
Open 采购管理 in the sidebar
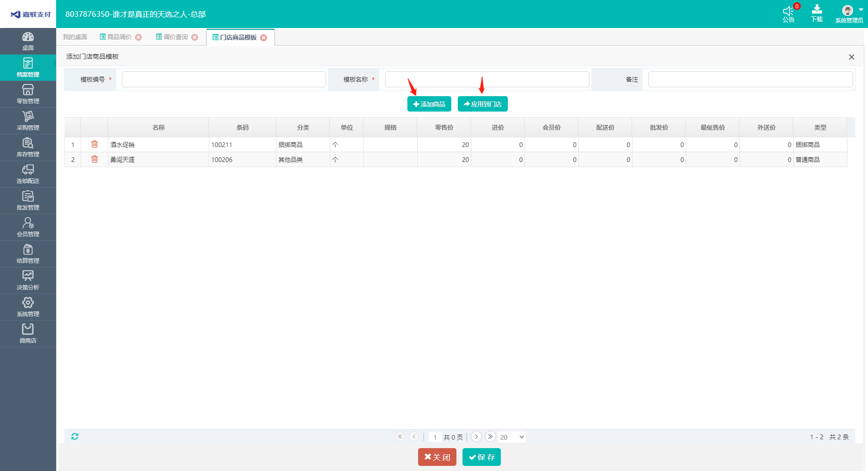coord(28,121)
